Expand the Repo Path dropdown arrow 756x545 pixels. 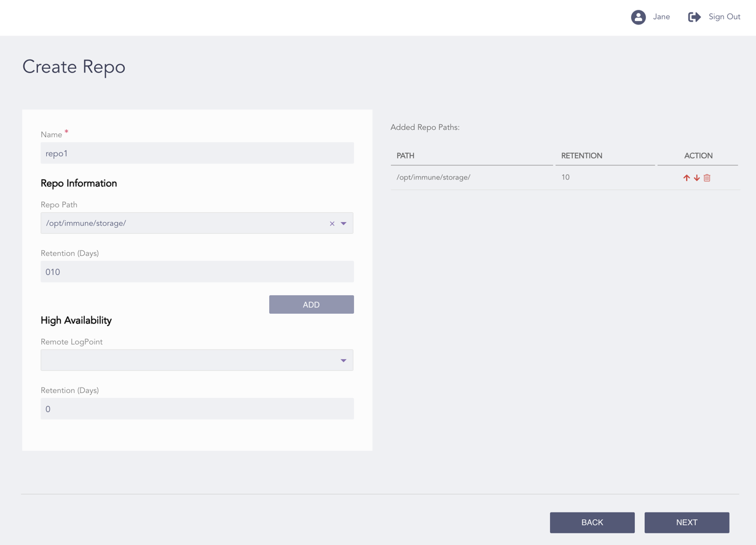tap(344, 224)
